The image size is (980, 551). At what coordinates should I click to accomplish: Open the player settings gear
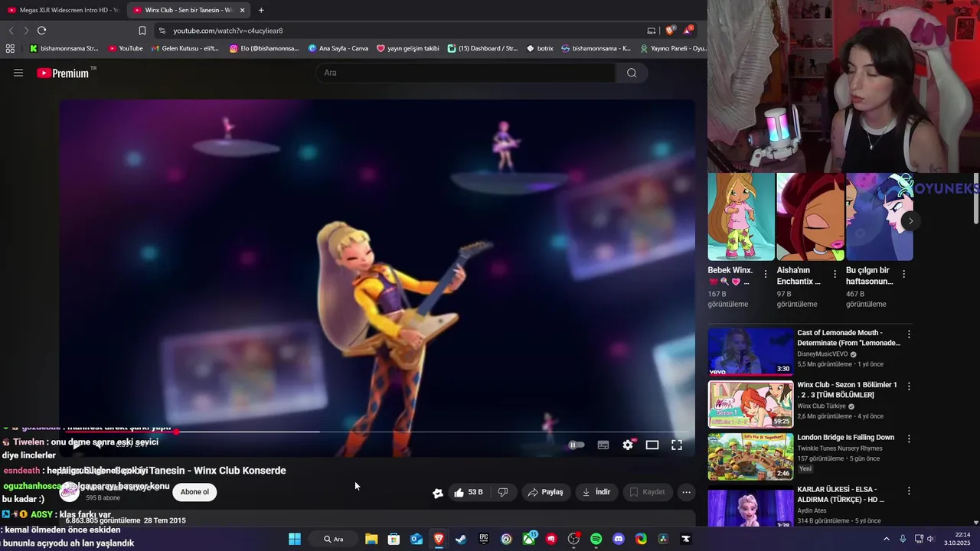coord(628,445)
